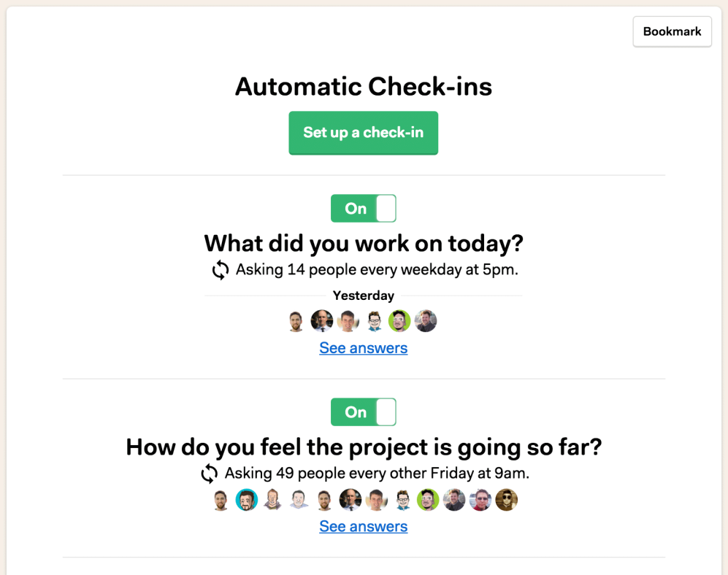Click the last avatar in the Yesterday row
Image resolution: width=728 pixels, height=575 pixels.
click(426, 321)
